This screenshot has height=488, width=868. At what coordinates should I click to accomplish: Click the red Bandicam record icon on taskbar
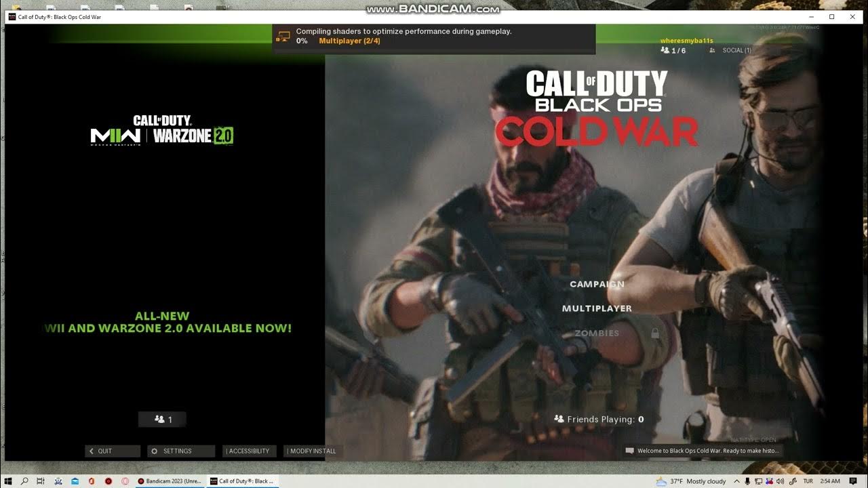[x=108, y=481]
